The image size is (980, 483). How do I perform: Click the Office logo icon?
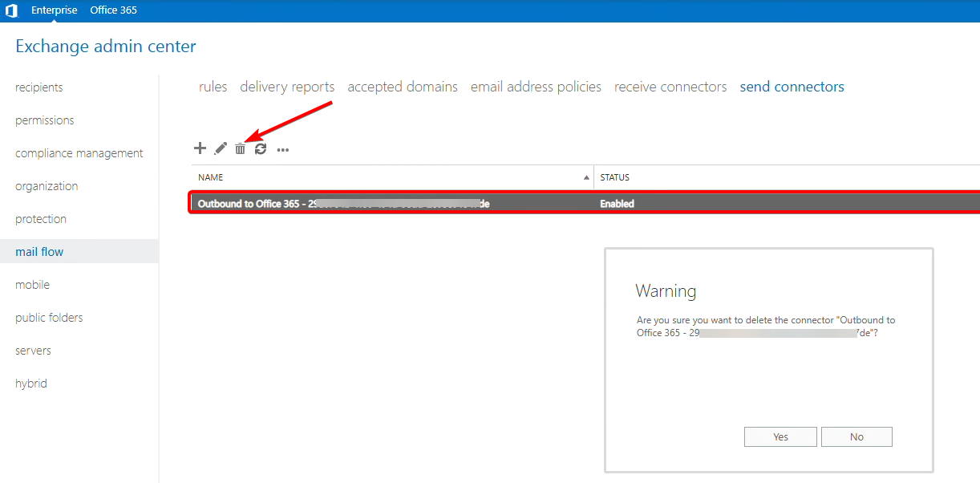11,10
